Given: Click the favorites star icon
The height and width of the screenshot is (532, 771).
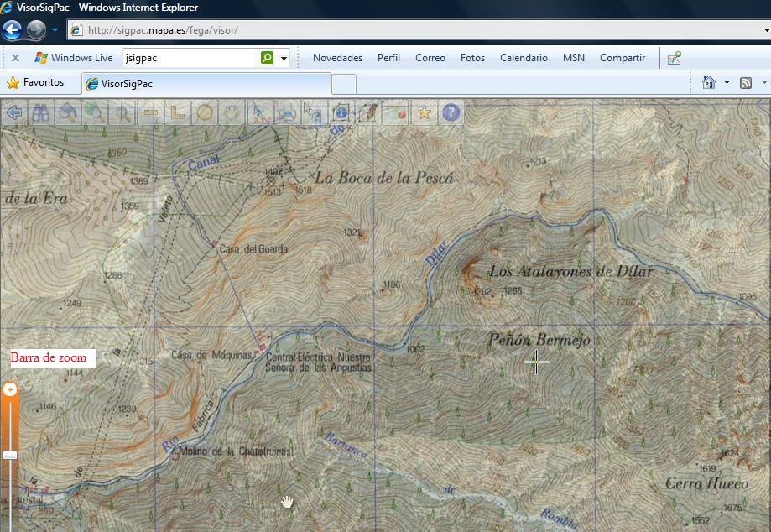Looking at the screenshot, I should pos(424,112).
